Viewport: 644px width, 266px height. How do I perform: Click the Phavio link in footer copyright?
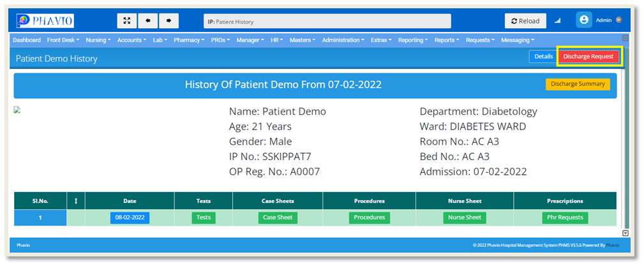[x=612, y=246]
